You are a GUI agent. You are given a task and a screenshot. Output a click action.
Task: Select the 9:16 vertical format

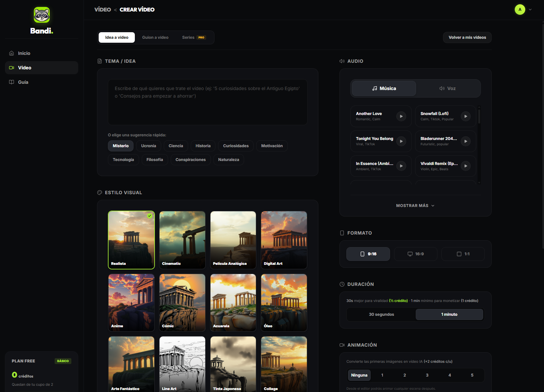tap(368, 254)
